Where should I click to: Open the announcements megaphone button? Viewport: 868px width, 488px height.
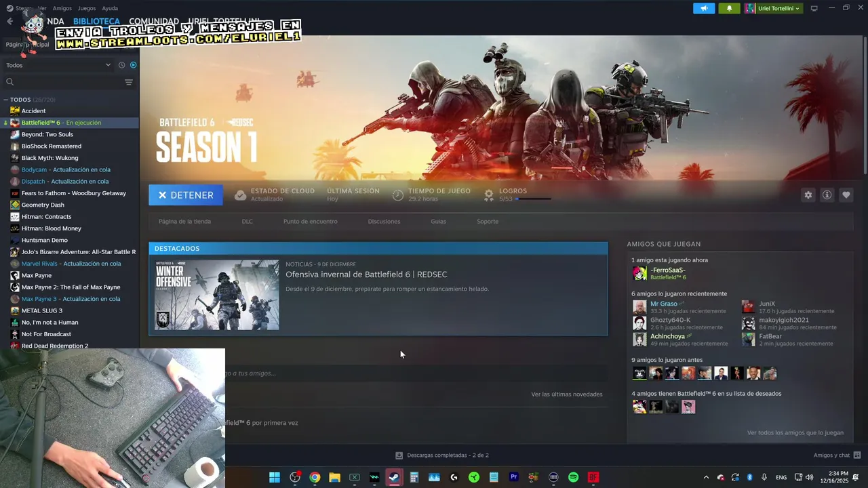point(704,8)
